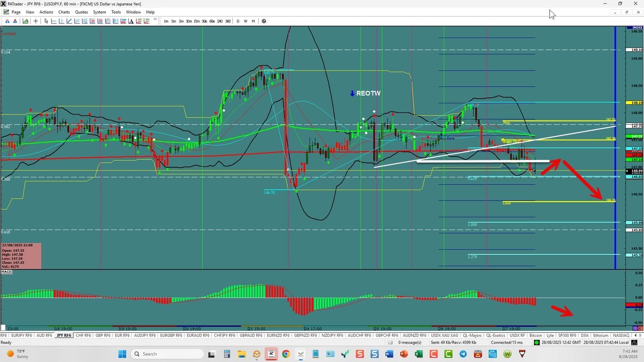Launch File Explorer from the taskbar
Screen dimensions: 644x362
point(242,354)
